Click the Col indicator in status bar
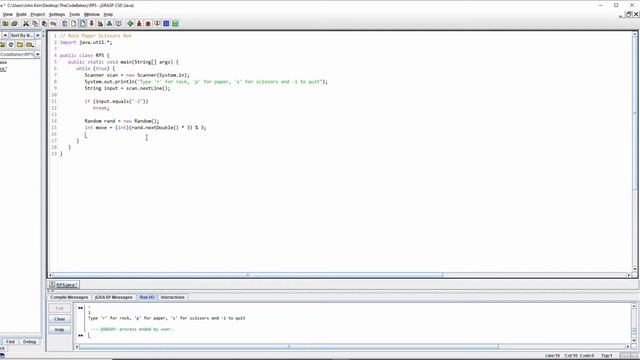Image resolution: width=640 pixels, height=360 pixels. pos(571,356)
